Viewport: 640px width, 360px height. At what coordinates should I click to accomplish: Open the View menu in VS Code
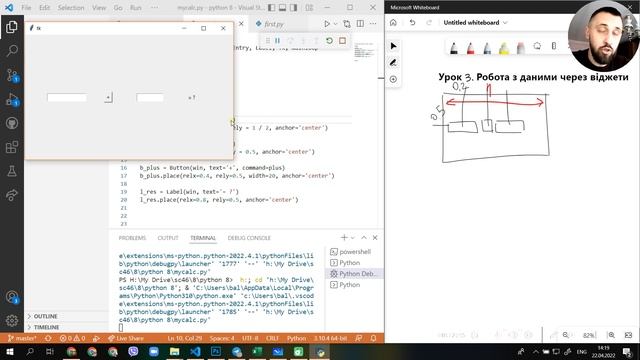pos(99,8)
